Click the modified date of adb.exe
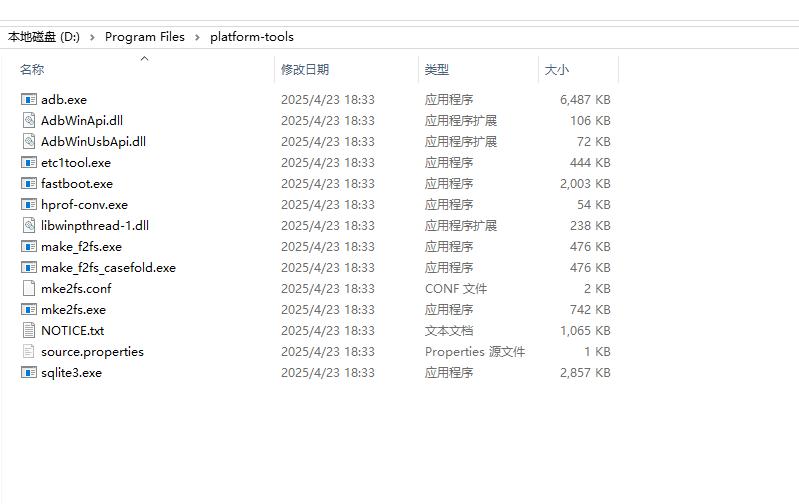 (328, 99)
